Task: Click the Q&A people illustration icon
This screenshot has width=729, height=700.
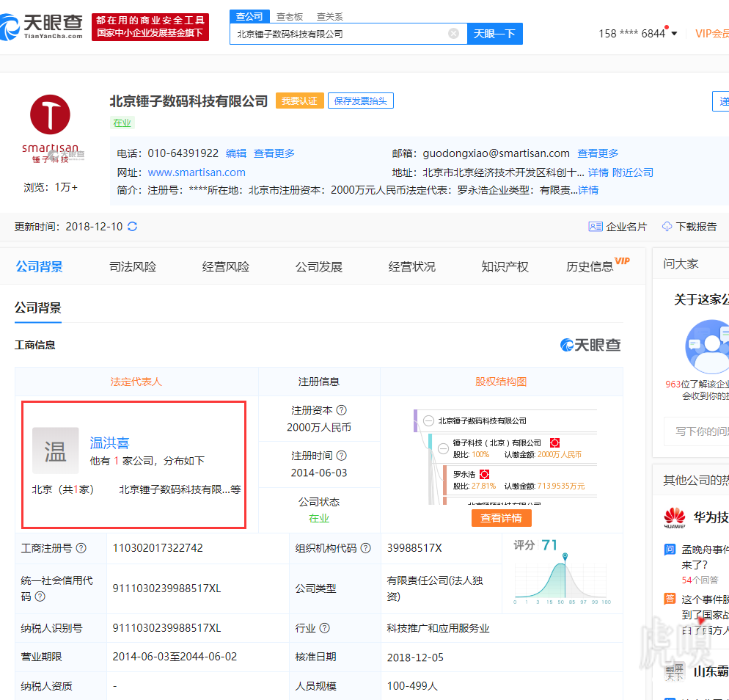Action: point(708,346)
